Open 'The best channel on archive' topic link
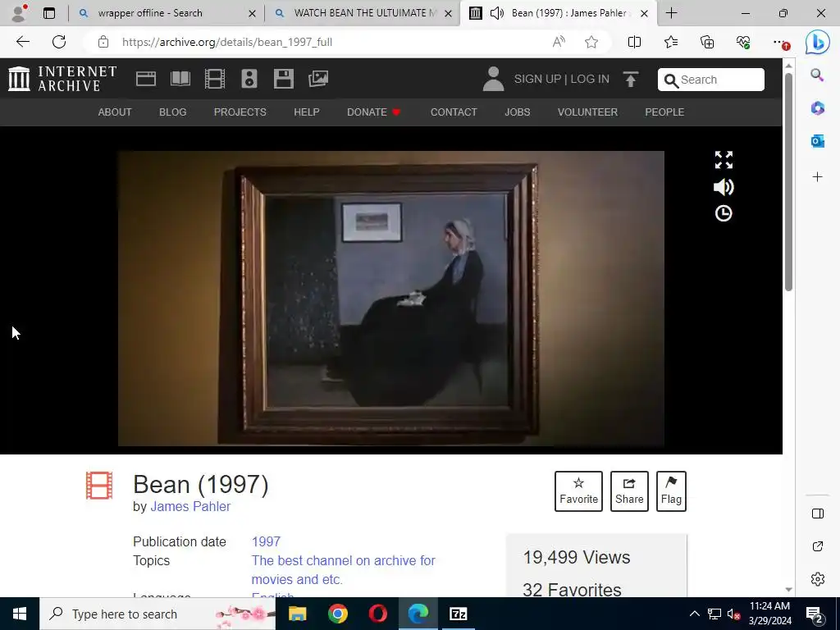This screenshot has height=630, width=840. pos(344,570)
